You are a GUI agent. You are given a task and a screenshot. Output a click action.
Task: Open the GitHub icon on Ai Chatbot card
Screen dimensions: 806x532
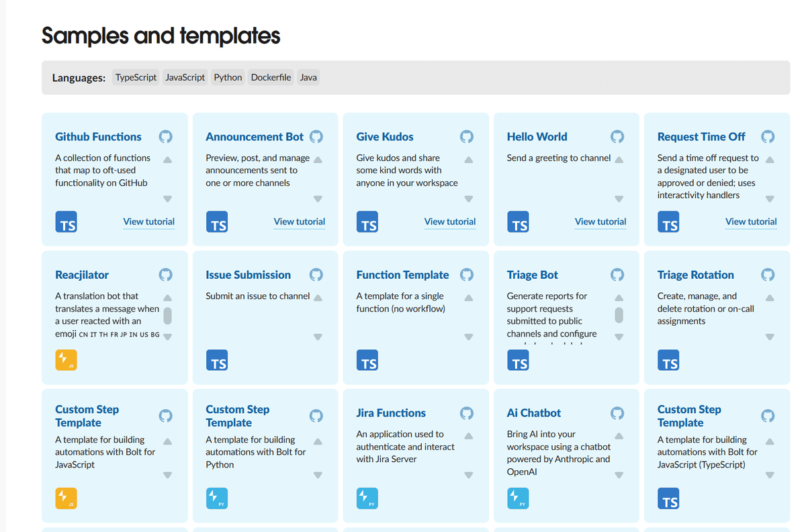617,413
